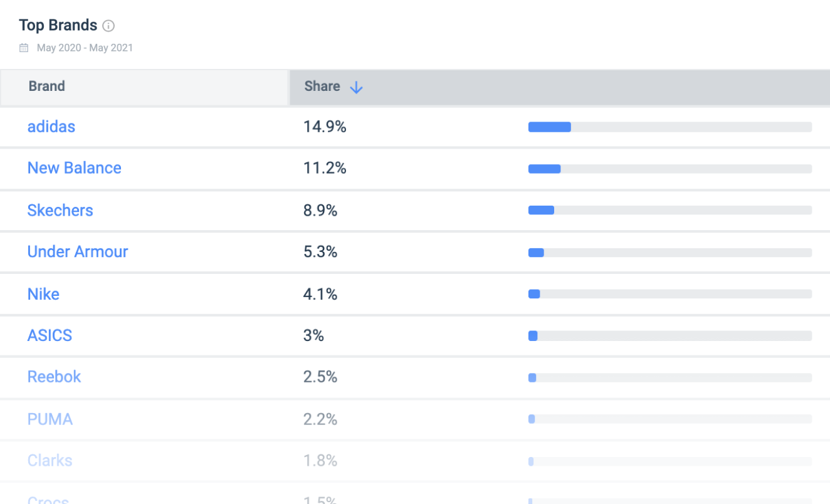
Task: Open the adidas brand link
Action: pos(51,127)
